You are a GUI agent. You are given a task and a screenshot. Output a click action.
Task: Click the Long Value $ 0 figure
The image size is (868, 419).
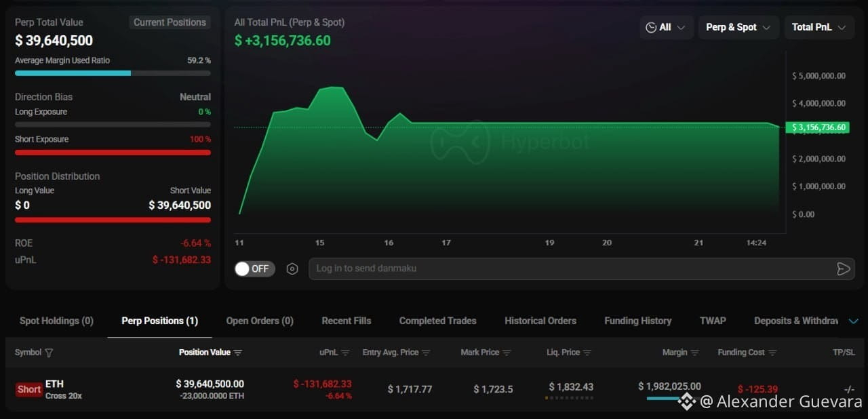(22, 205)
